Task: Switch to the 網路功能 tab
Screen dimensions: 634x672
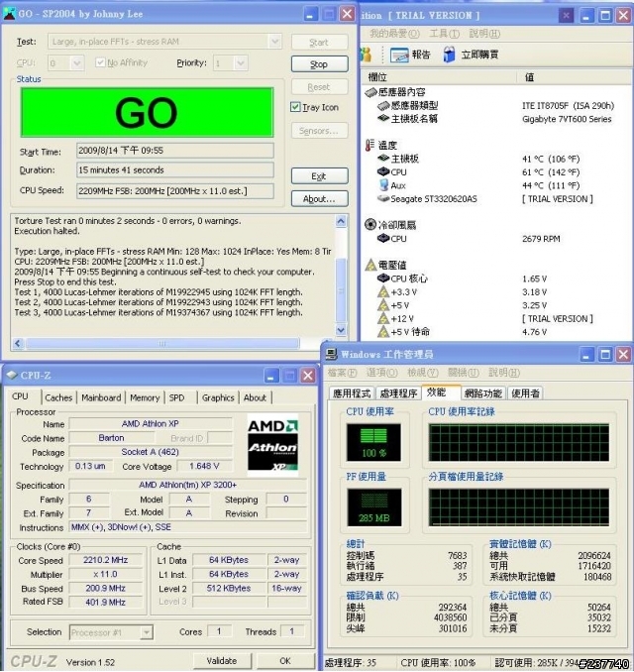Action: pos(482,393)
